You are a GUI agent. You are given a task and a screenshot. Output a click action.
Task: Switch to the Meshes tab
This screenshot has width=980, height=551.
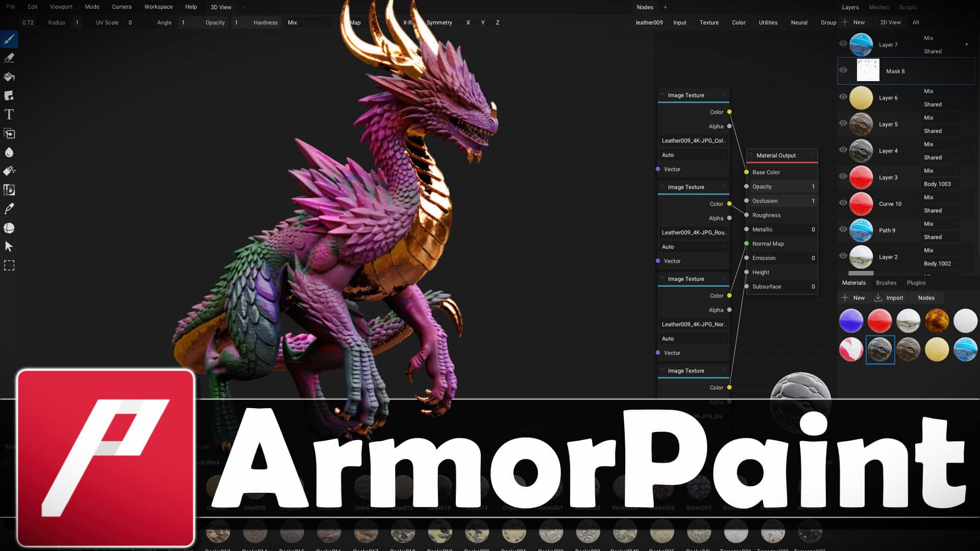(878, 7)
